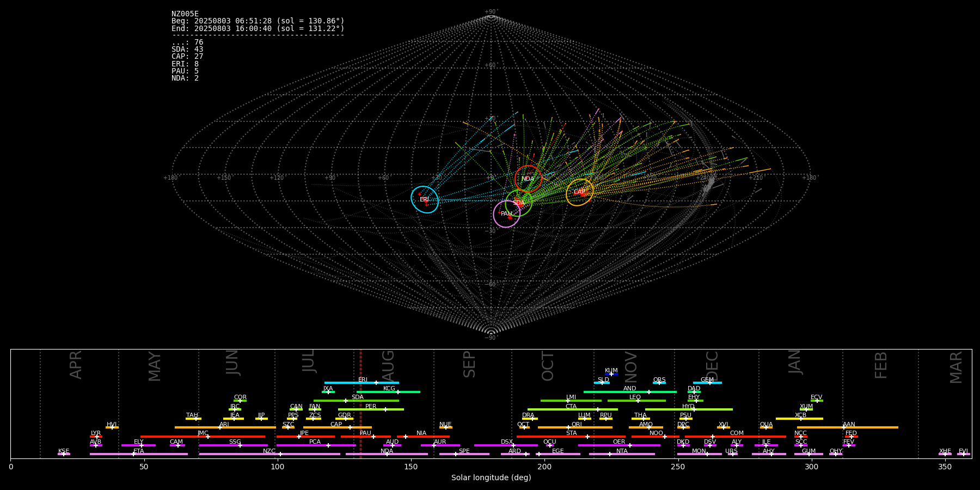Click the 'PAU: 5' count in legend
Screen dimensions: 980x490
pyautogui.click(x=185, y=71)
